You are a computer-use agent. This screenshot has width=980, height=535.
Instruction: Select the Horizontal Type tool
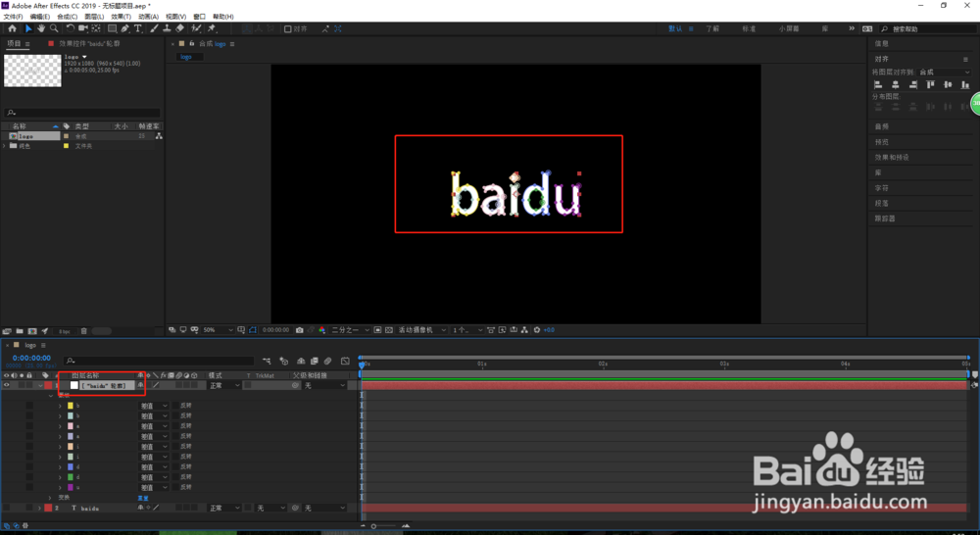pos(138,28)
